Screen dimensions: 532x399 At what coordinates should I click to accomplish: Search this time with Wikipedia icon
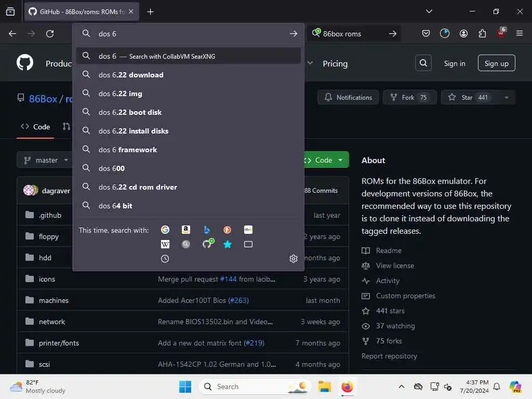click(x=165, y=244)
